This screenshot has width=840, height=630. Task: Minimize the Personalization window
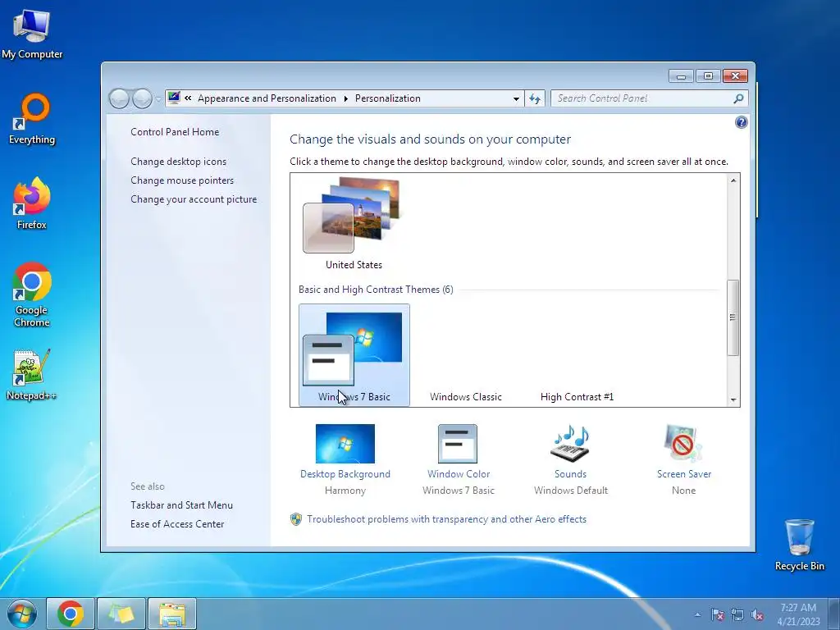click(x=681, y=76)
